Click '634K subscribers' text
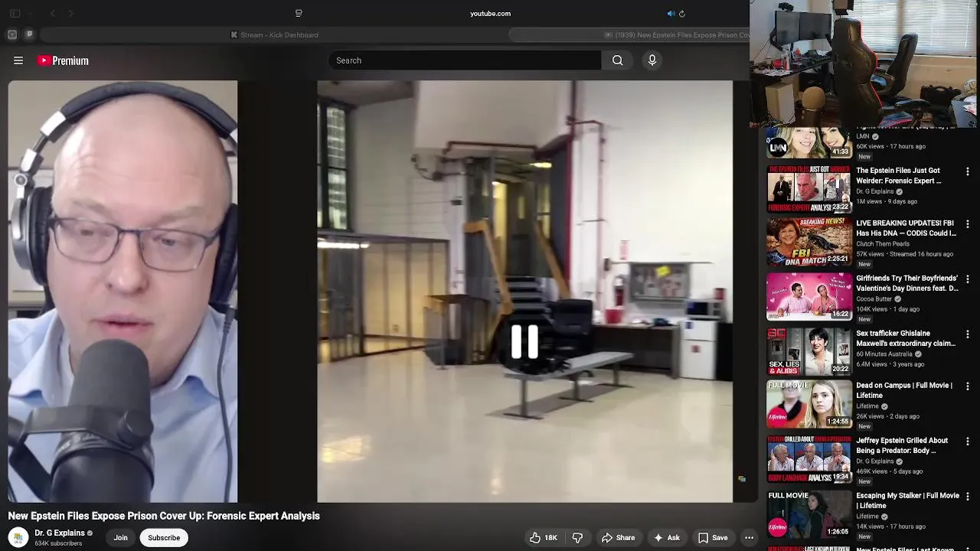This screenshot has height=551, width=980. click(58, 544)
